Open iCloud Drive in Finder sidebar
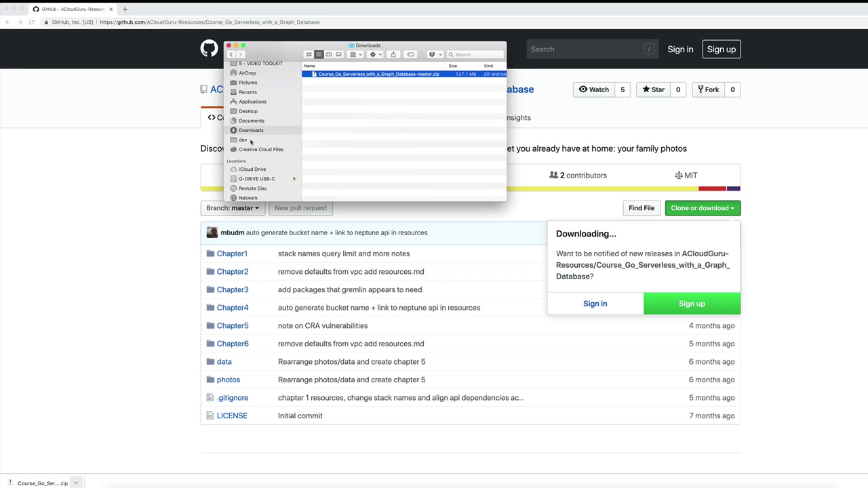Image resolution: width=868 pixels, height=488 pixels. (x=252, y=169)
